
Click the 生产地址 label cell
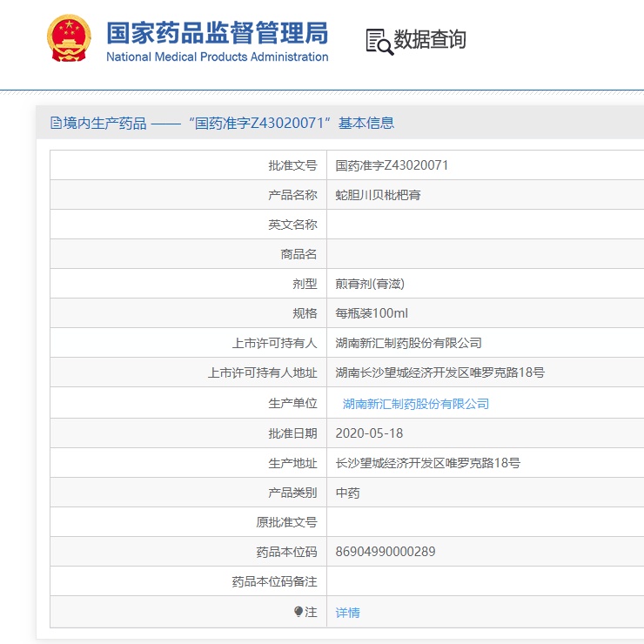point(189,463)
